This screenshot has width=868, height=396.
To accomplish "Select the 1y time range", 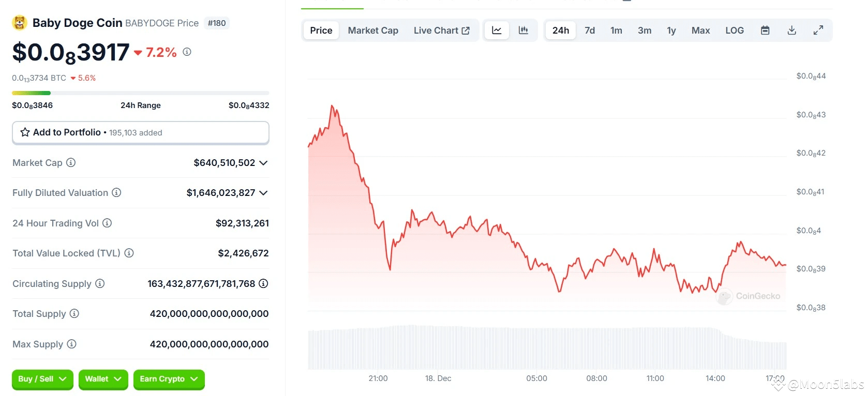I will coord(671,31).
